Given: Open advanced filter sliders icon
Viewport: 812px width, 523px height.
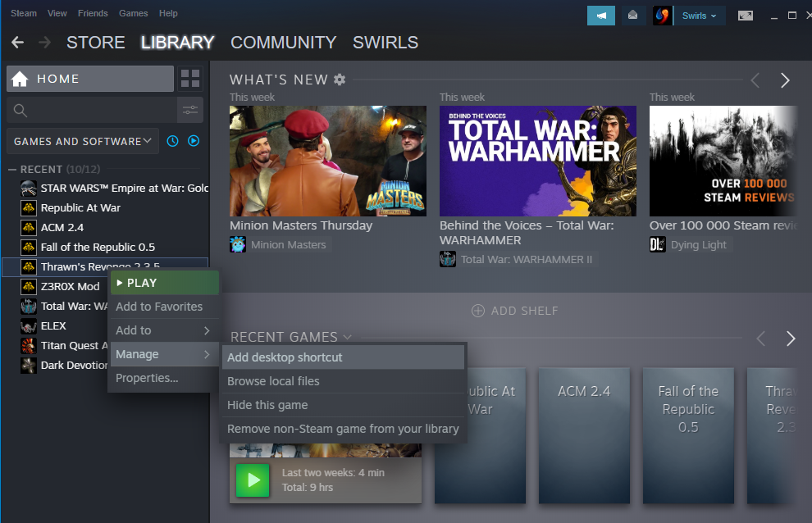Looking at the screenshot, I should click(x=190, y=110).
